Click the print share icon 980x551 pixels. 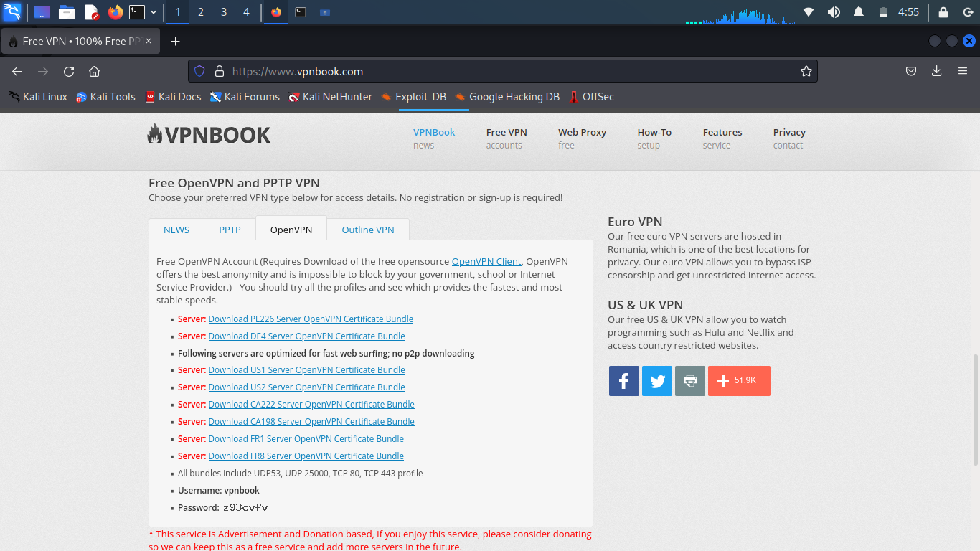coord(689,380)
